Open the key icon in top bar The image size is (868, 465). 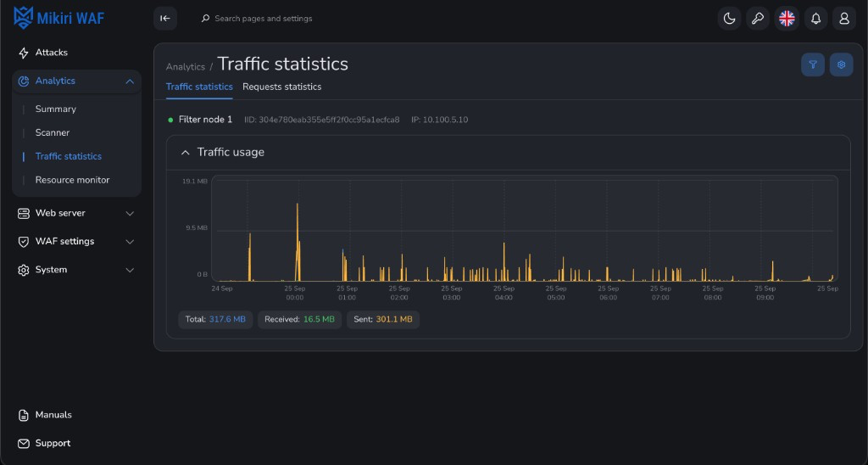[x=758, y=19]
